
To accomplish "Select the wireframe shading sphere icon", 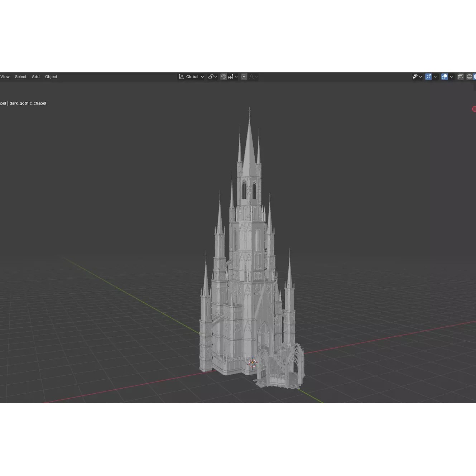I will (x=470, y=77).
